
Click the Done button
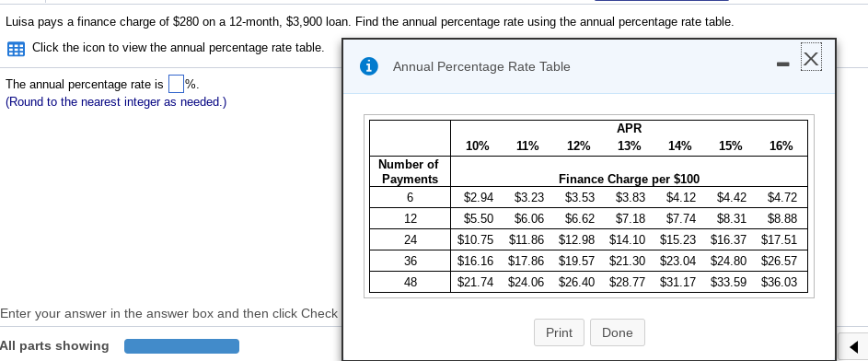pos(618,332)
